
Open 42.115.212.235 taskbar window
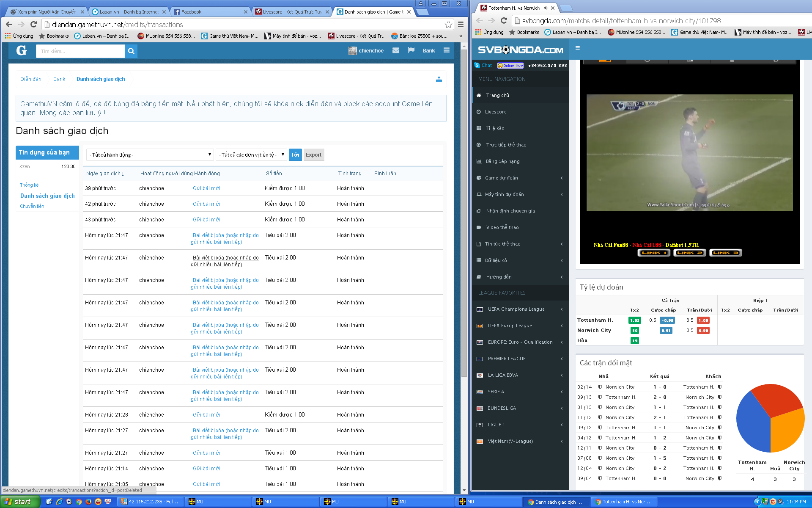[150, 502]
